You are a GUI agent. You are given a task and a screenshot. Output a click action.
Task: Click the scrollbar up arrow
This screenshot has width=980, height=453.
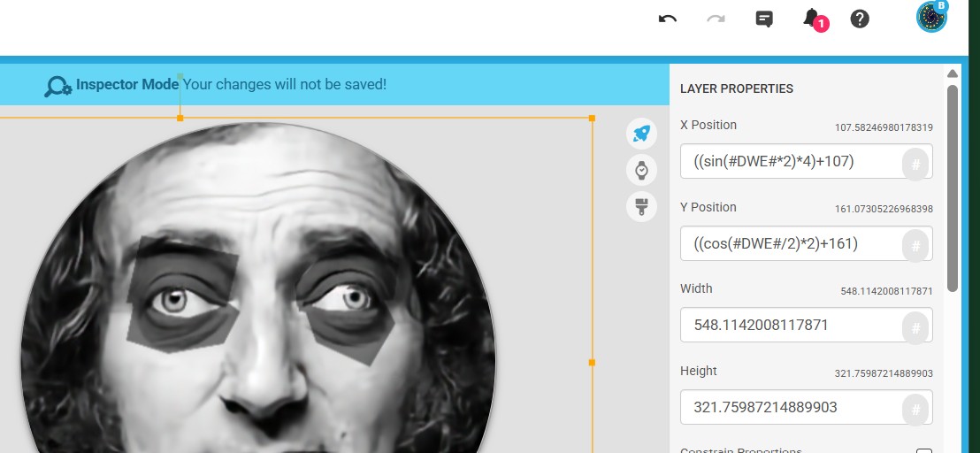953,73
